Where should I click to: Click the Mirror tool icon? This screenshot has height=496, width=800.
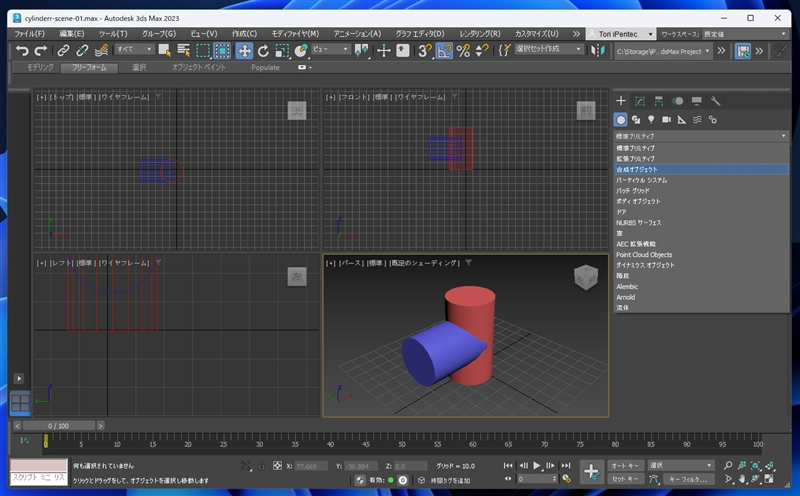(597, 51)
